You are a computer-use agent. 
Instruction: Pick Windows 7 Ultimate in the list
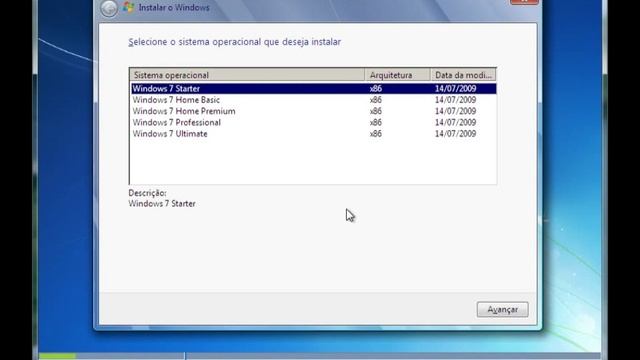tap(313, 134)
